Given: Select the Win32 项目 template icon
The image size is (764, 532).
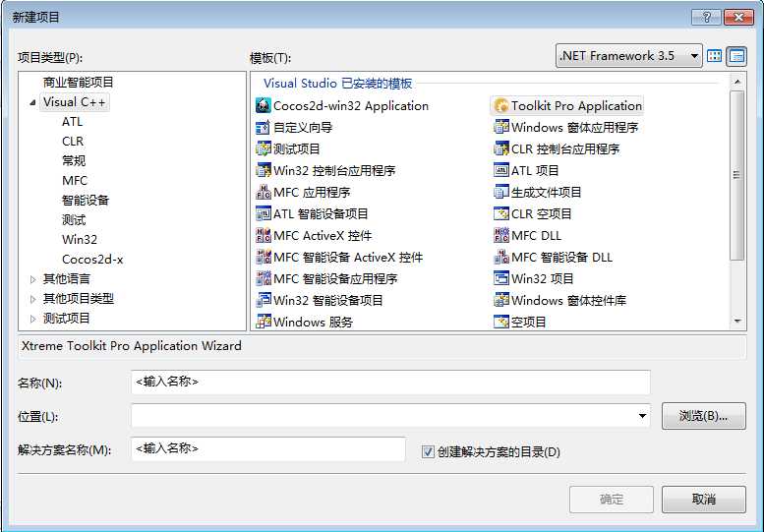Looking at the screenshot, I should point(500,278).
